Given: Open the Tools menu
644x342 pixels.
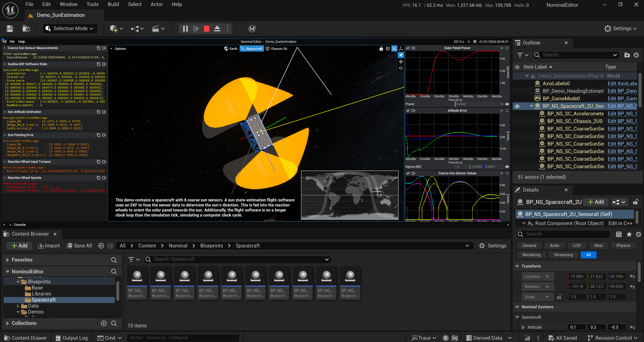Looking at the screenshot, I should click(x=92, y=4).
